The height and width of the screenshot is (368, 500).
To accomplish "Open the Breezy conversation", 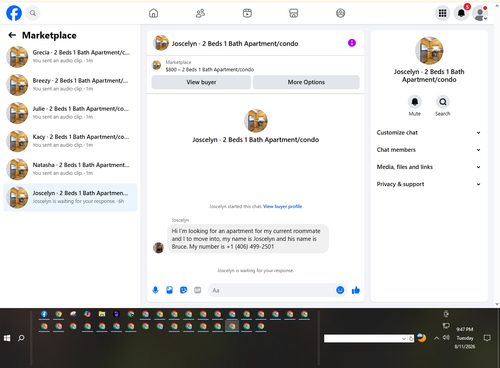I will (70, 85).
